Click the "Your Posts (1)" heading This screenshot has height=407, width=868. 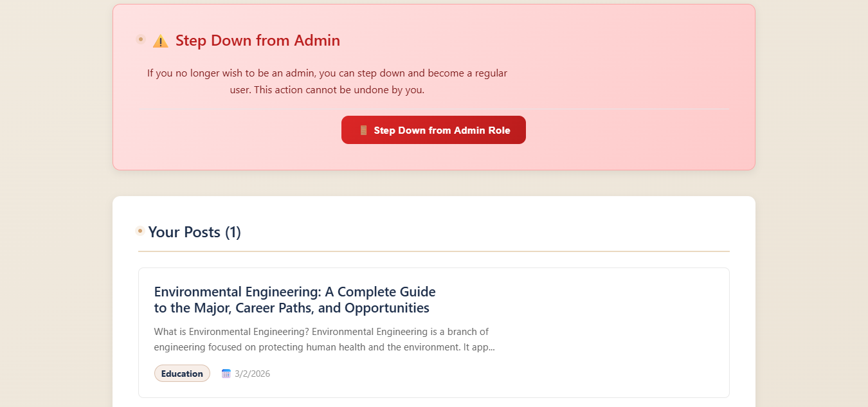[194, 232]
